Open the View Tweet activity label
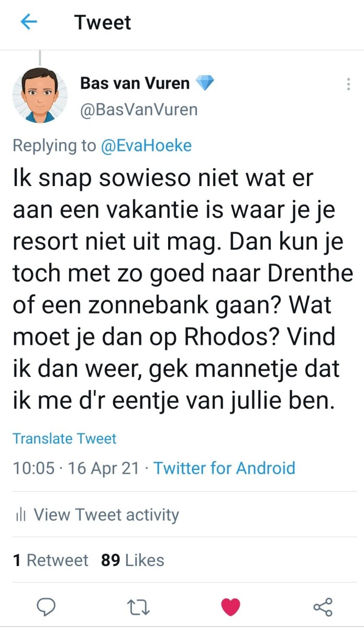 coord(106,515)
